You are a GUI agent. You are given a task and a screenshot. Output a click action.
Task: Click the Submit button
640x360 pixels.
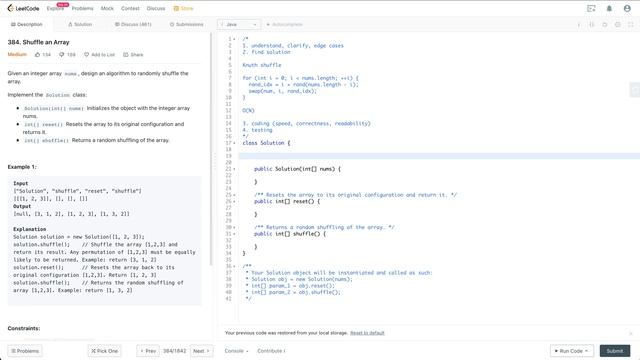tap(615, 351)
